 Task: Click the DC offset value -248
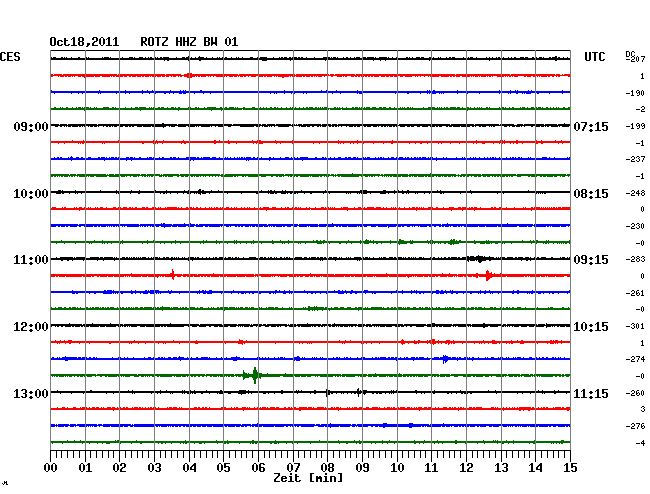point(635,193)
